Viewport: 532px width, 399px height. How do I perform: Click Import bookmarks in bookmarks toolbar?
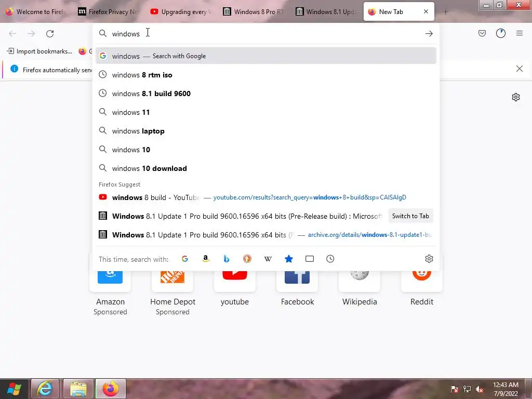click(39, 51)
